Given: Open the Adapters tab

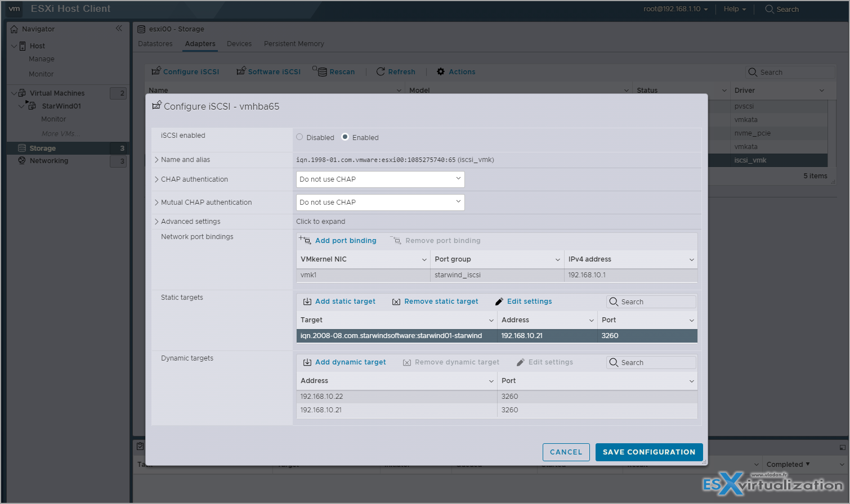Looking at the screenshot, I should (200, 44).
